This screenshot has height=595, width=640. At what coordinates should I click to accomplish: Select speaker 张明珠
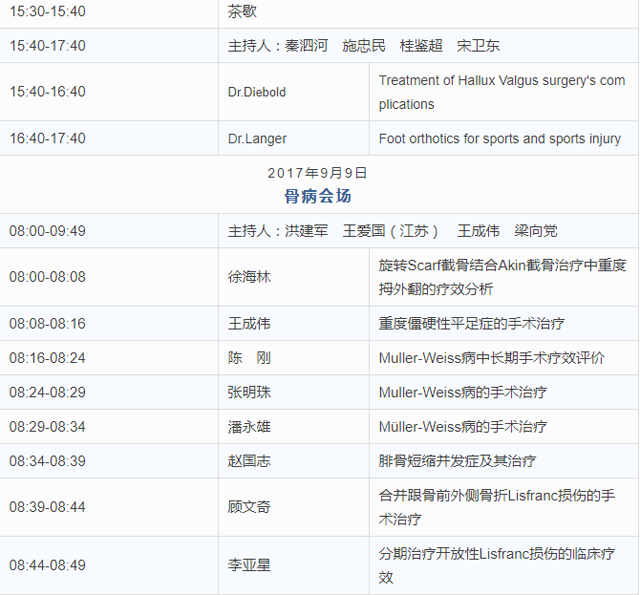pos(249,392)
